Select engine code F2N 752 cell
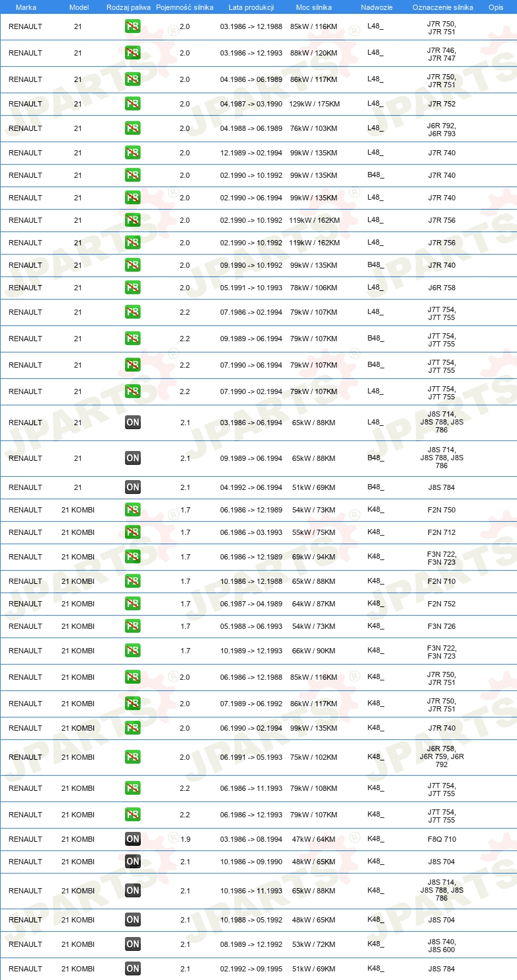Screen dimensions: 517x980 click(x=442, y=604)
